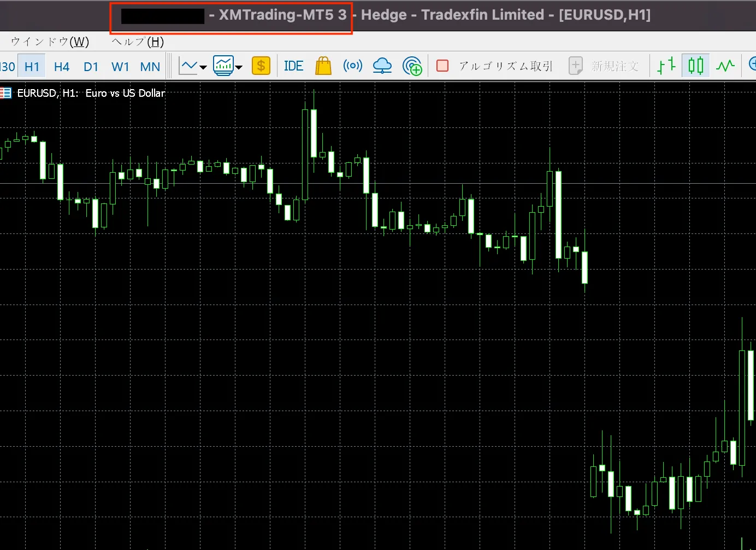The image size is (756, 550).
Task: Open the indicators list icon
Action: click(223, 66)
